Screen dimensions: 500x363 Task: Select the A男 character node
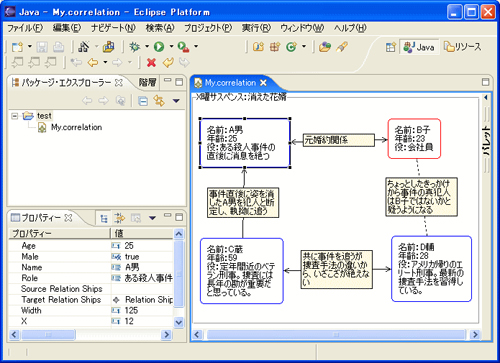click(x=245, y=143)
